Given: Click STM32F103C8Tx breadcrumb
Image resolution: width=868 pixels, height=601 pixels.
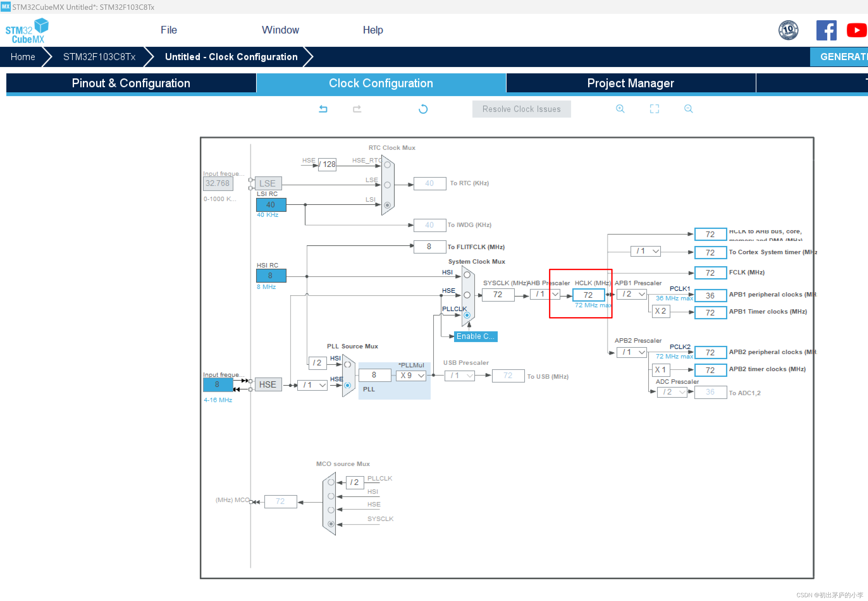Looking at the screenshot, I should (99, 57).
